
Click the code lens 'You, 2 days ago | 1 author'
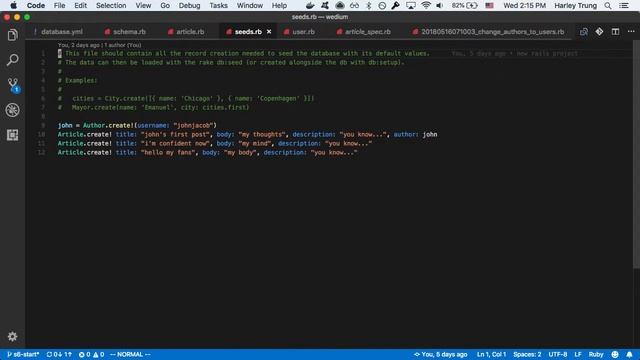click(x=100, y=45)
